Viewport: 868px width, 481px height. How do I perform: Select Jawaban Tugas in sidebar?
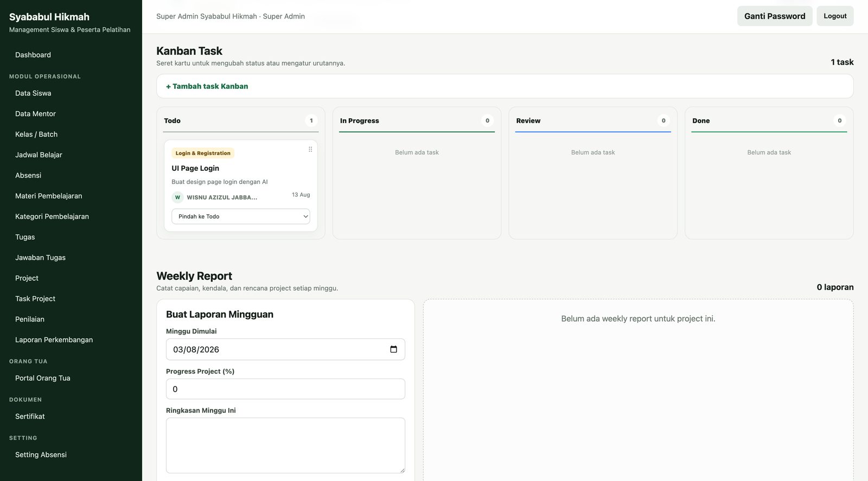[x=40, y=258]
